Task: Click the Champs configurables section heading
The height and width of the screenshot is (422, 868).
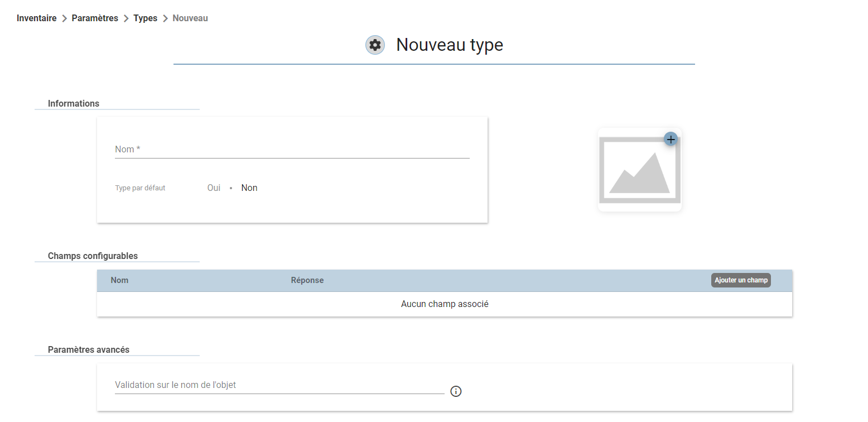Action: pos(93,256)
